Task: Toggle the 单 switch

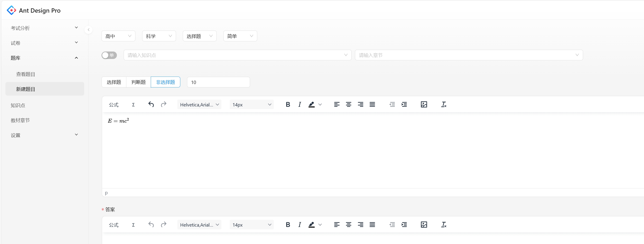Action: [109, 55]
